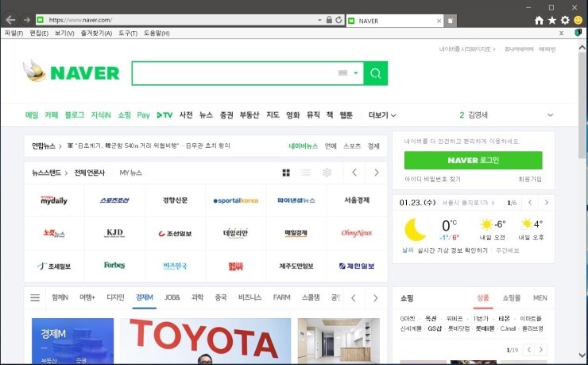Screen dimensions: 588x365
Task: Open the mydaily newsstand publisher
Action: pyautogui.click(x=54, y=200)
